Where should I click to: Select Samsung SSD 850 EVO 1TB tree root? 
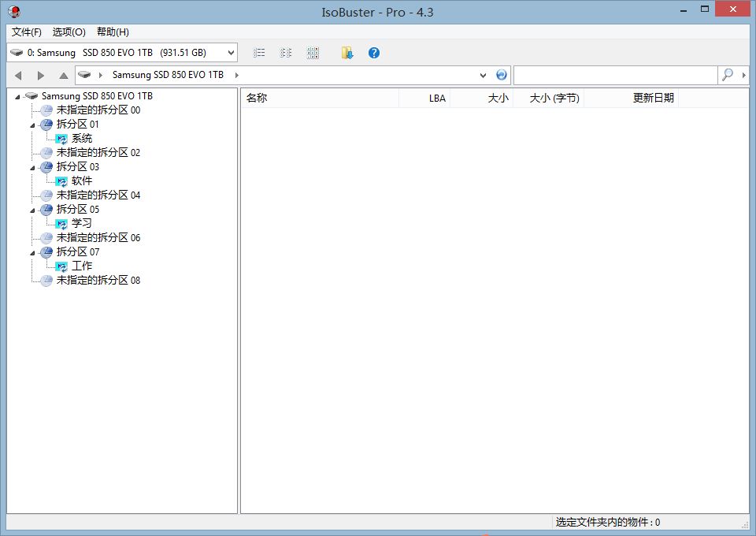pos(97,96)
